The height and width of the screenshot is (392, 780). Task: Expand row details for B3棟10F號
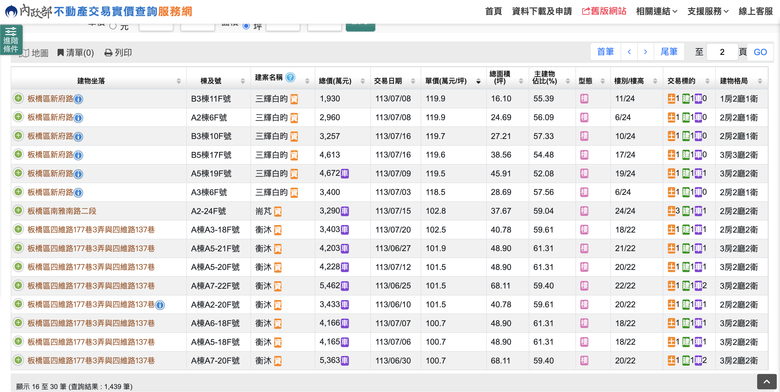click(18, 136)
